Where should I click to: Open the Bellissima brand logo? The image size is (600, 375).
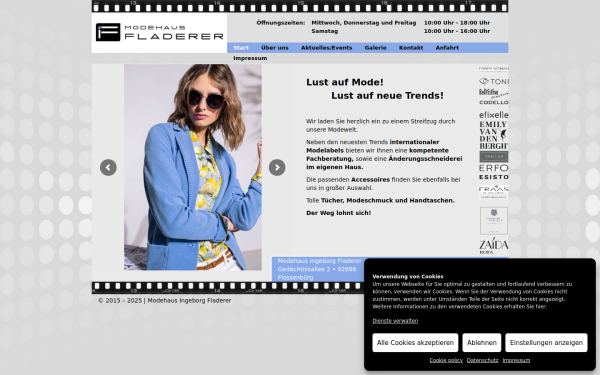coord(494,93)
